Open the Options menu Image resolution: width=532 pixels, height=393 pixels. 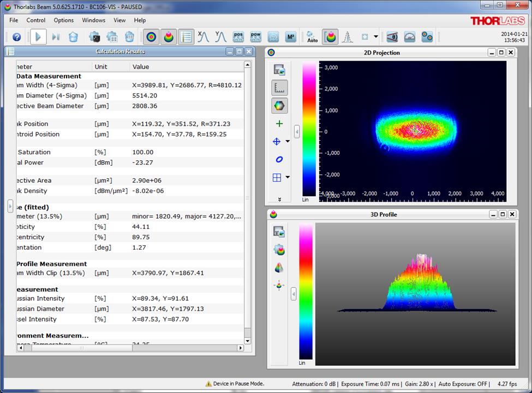point(63,20)
